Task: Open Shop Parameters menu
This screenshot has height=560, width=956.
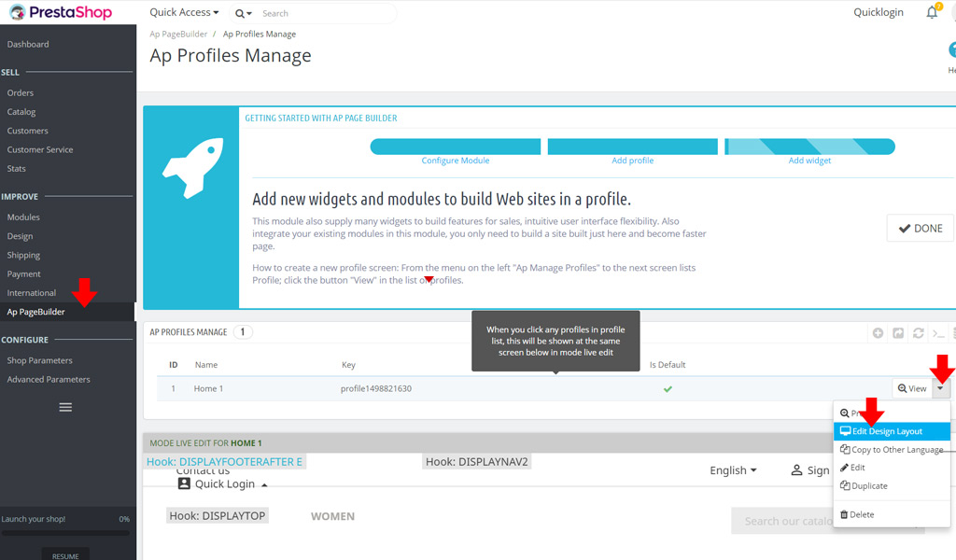Action: click(x=39, y=360)
